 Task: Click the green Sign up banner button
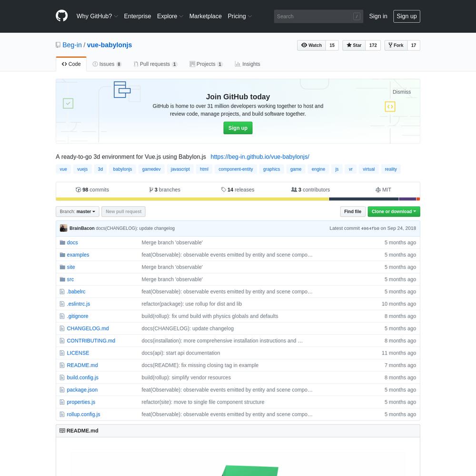click(238, 128)
